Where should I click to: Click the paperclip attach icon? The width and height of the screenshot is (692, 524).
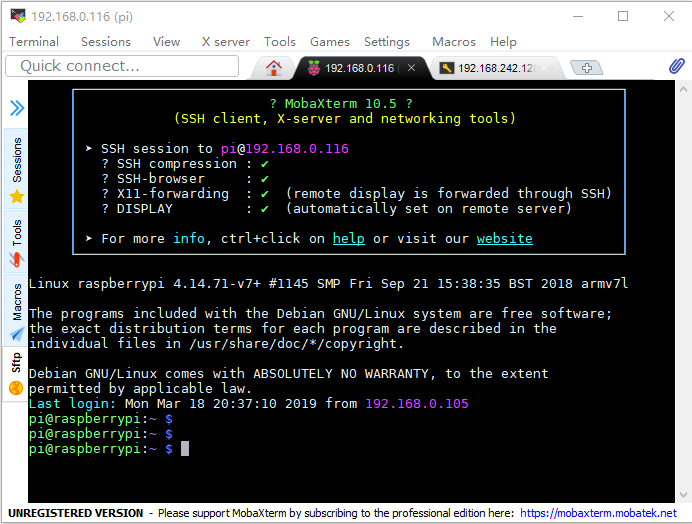(676, 66)
